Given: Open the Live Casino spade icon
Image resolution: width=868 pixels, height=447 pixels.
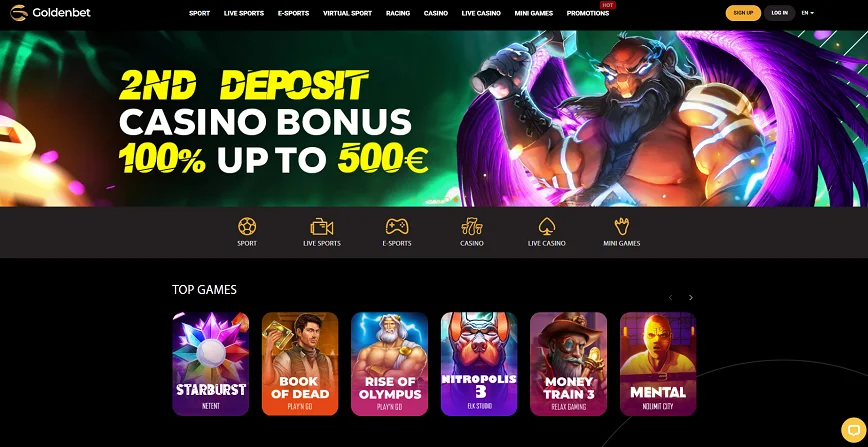Looking at the screenshot, I should coord(546,226).
